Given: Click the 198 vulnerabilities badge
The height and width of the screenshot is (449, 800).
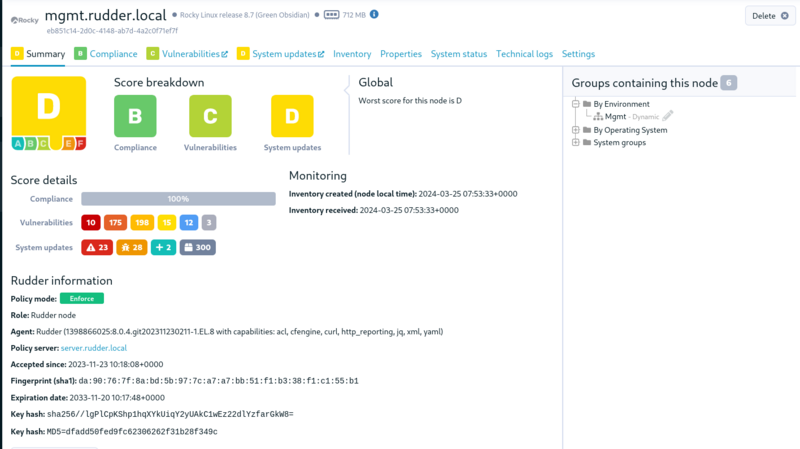Looking at the screenshot, I should [142, 222].
